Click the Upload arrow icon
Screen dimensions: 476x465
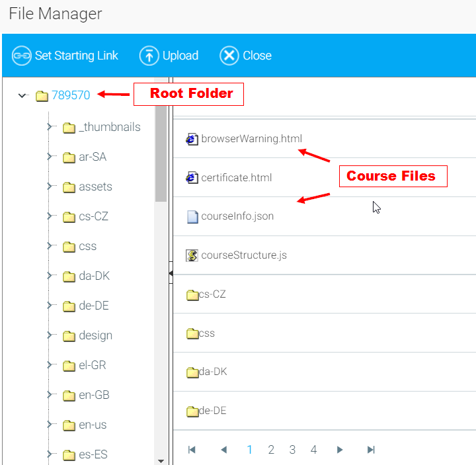tap(149, 56)
